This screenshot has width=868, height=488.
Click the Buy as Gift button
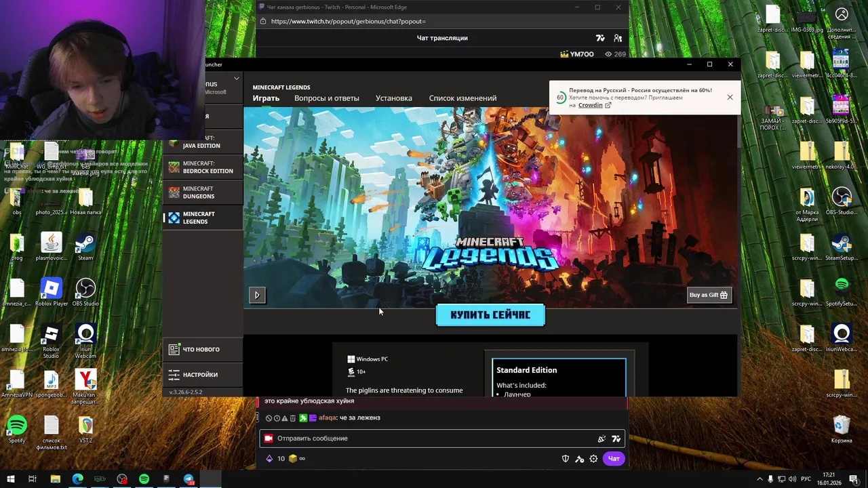click(709, 295)
